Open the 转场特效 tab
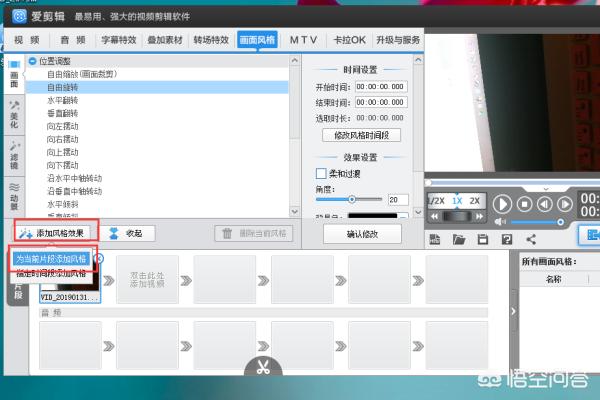The image size is (600, 400). click(x=211, y=39)
